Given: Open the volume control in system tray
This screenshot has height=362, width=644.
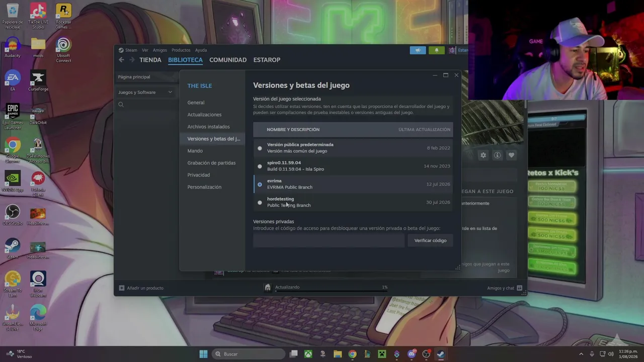Looking at the screenshot, I should coord(611,354).
